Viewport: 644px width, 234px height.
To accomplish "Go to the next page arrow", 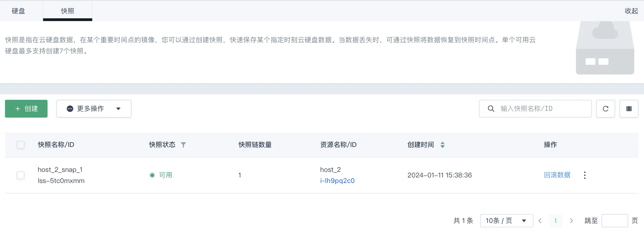I will [571, 221].
